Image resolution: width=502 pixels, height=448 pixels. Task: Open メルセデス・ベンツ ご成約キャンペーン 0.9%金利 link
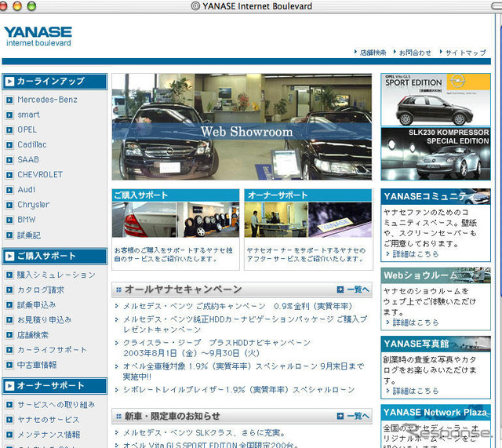[238, 307]
